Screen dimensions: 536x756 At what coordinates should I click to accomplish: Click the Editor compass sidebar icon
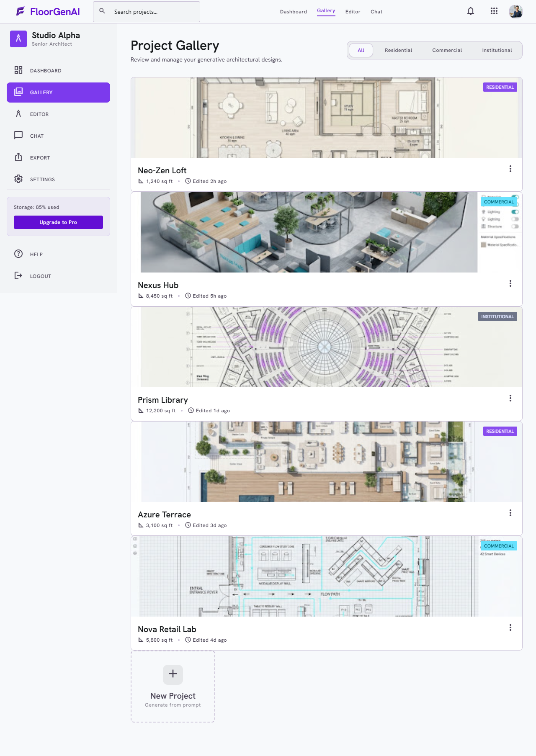[18, 114]
